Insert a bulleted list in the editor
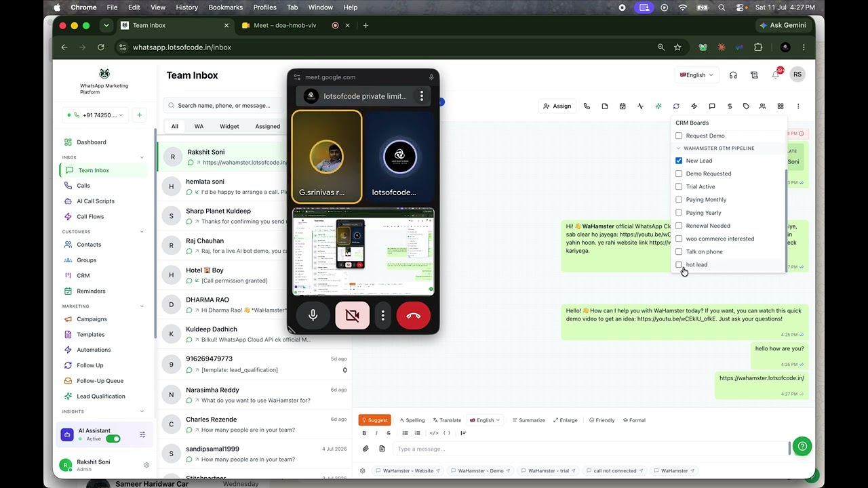 (405, 433)
